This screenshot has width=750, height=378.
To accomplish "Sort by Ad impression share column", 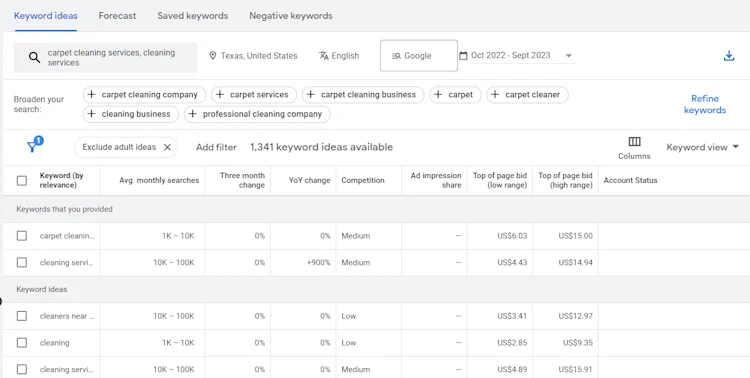I will [436, 180].
